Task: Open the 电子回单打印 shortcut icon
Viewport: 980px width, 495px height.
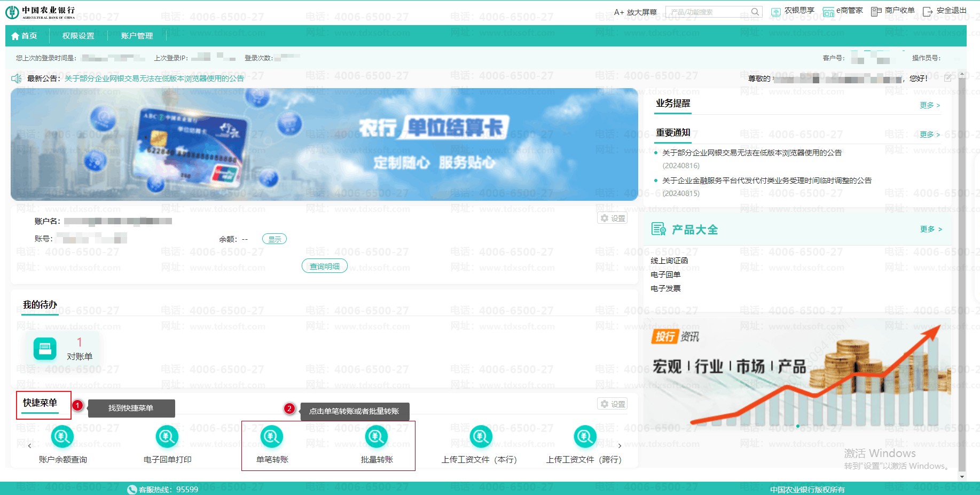Action: (x=167, y=437)
